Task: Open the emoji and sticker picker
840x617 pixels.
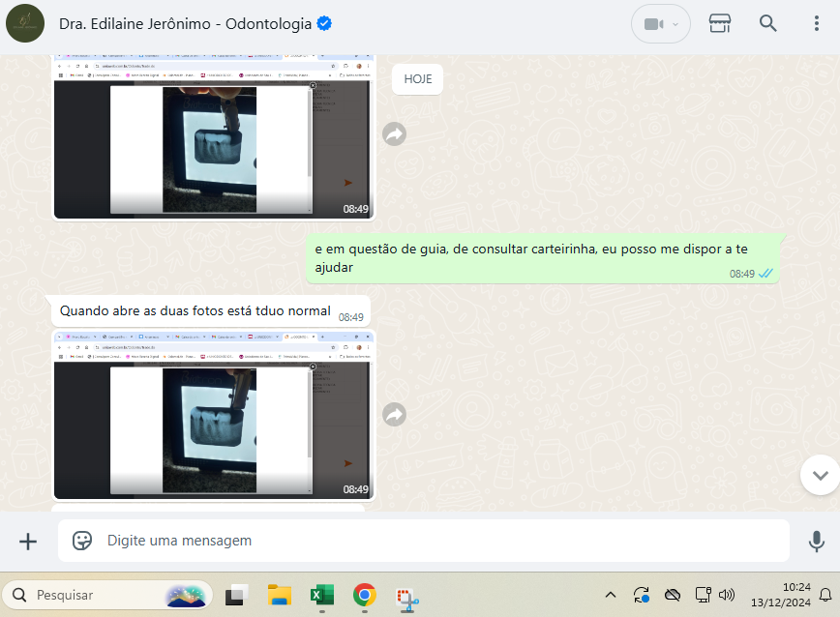Action: point(82,542)
